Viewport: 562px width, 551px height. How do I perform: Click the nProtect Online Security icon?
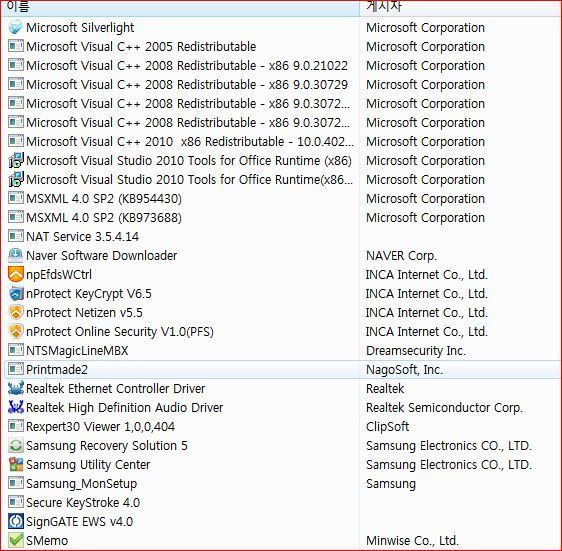[x=16, y=332]
